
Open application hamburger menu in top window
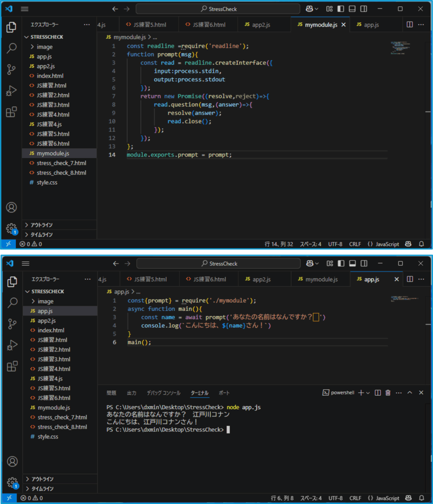25,9
